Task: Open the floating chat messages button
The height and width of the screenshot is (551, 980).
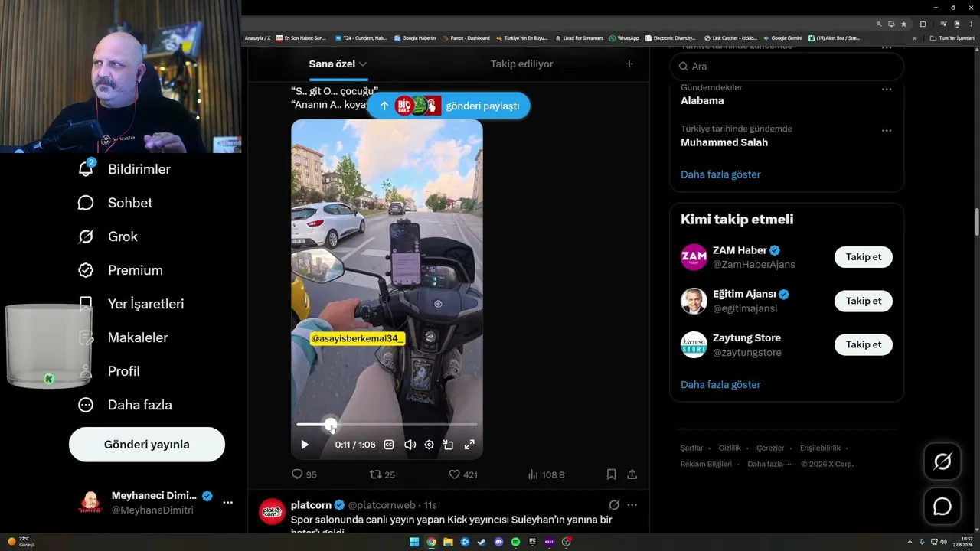Action: [x=942, y=507]
